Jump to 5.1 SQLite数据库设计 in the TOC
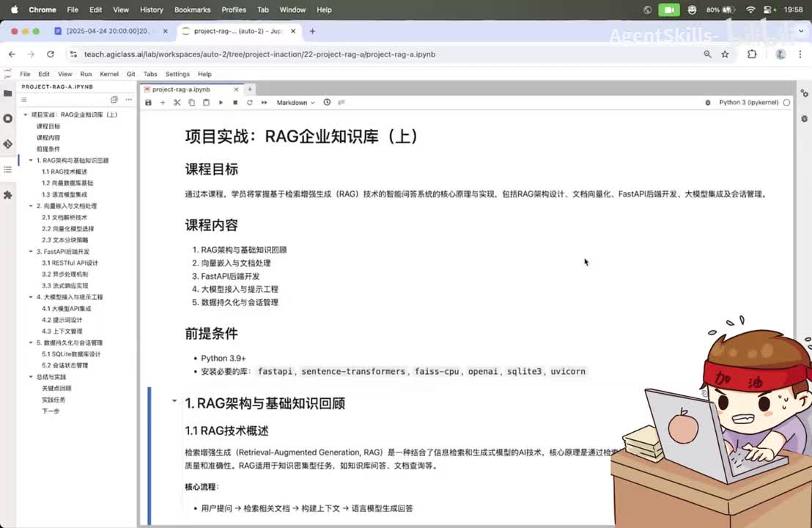Viewport: 812px width, 528px height. coord(72,354)
